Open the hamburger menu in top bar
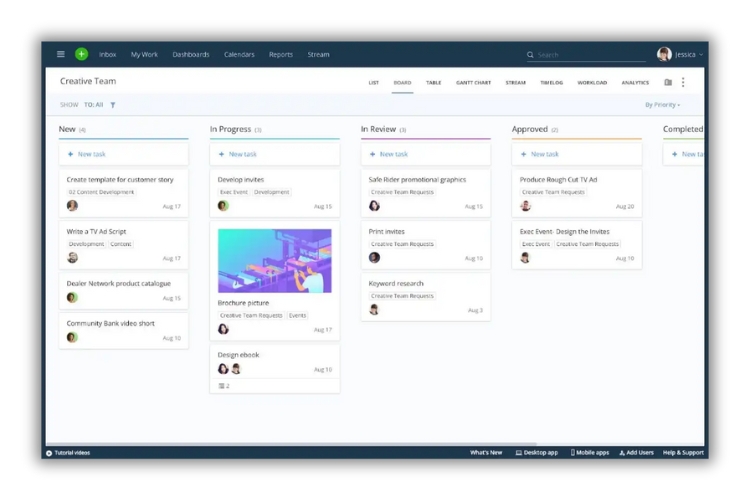The width and height of the screenshot is (750, 500). coord(61,55)
